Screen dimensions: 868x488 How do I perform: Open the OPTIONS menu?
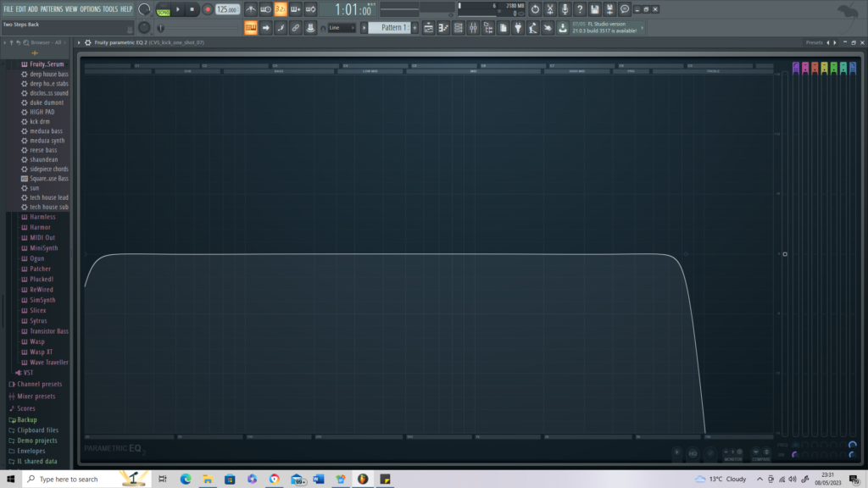click(x=90, y=8)
